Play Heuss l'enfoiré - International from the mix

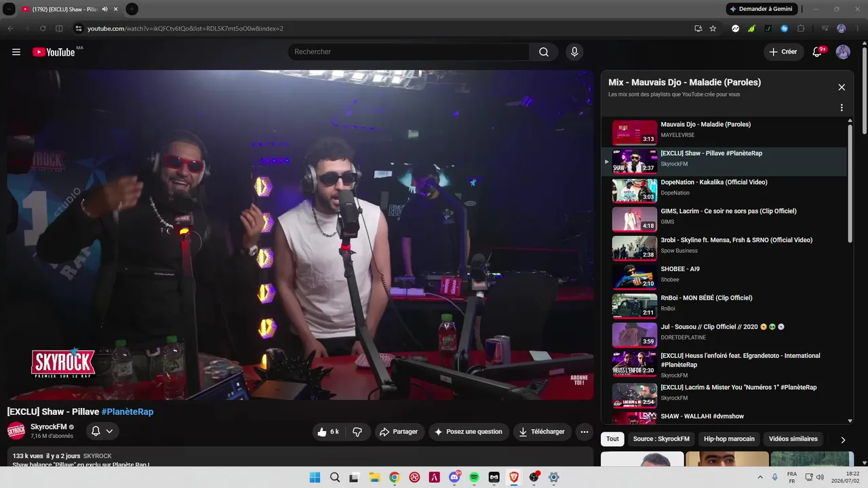click(724, 365)
